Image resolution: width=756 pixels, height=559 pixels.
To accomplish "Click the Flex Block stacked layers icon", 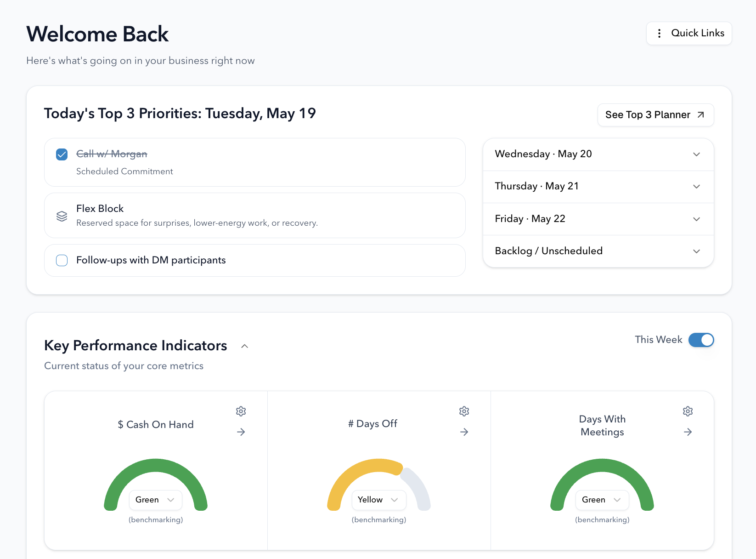I will pyautogui.click(x=62, y=216).
